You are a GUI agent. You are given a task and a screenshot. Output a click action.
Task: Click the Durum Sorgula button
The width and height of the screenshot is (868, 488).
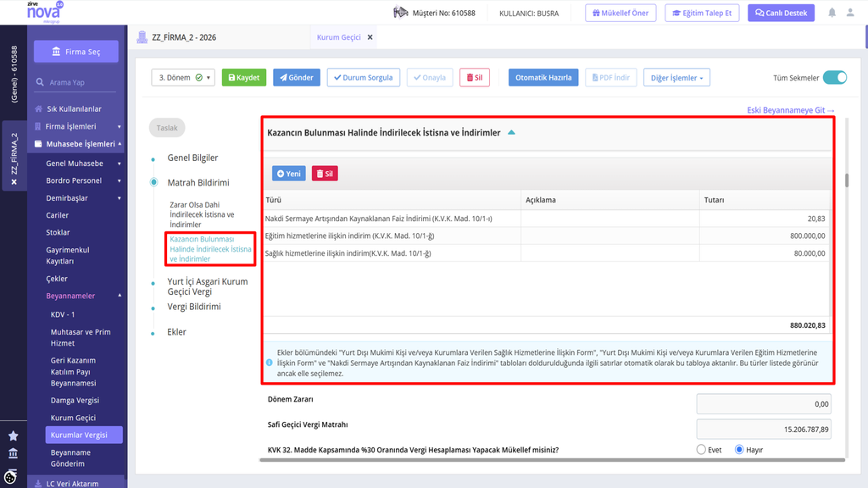[x=364, y=77]
